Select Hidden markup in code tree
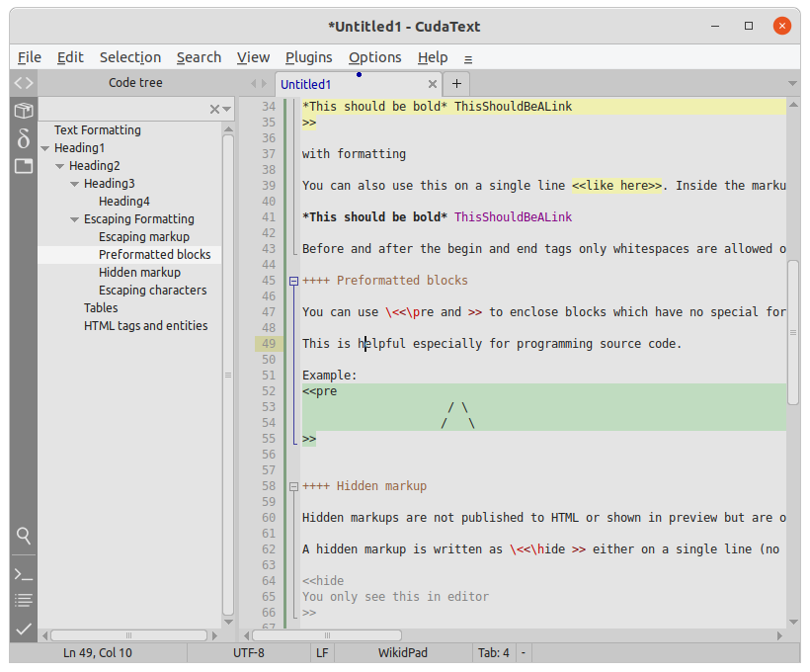Screen dimensions: 810x672 (139, 273)
